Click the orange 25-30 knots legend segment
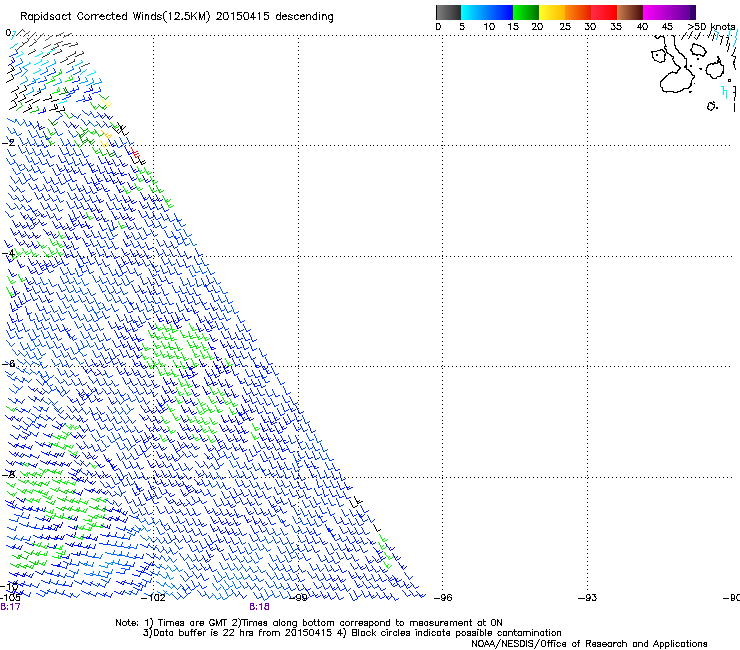 tap(578, 12)
